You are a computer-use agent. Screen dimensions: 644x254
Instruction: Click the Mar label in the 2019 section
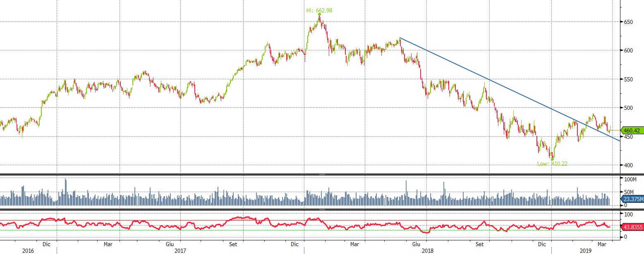[x=602, y=244]
